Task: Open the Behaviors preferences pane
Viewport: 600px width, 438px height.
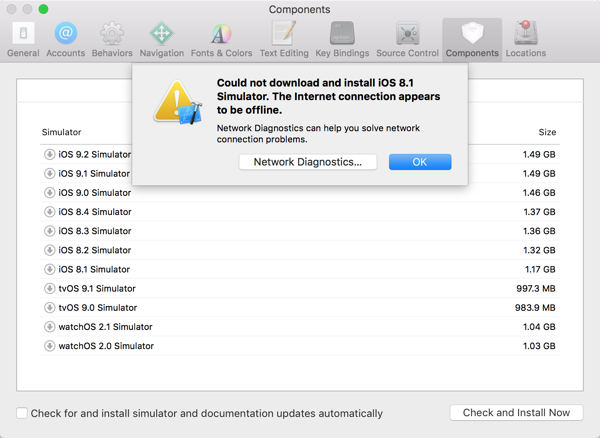Action: pyautogui.click(x=111, y=38)
